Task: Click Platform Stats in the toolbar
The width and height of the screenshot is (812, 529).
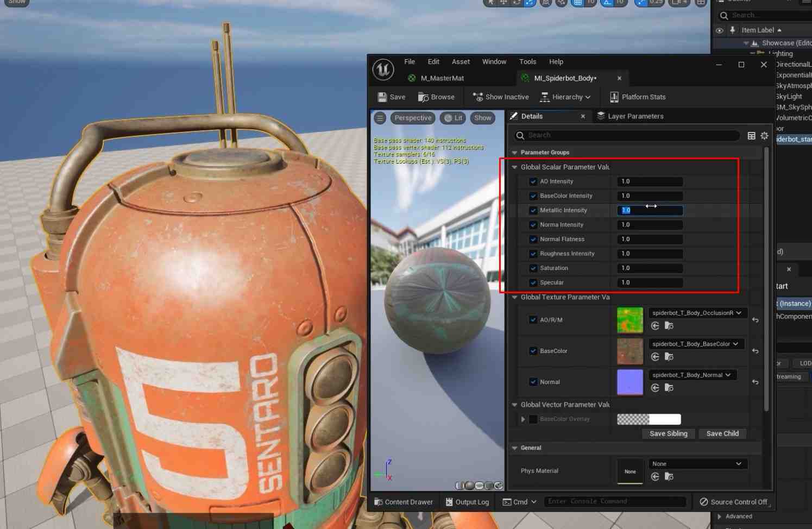Action: coord(638,97)
